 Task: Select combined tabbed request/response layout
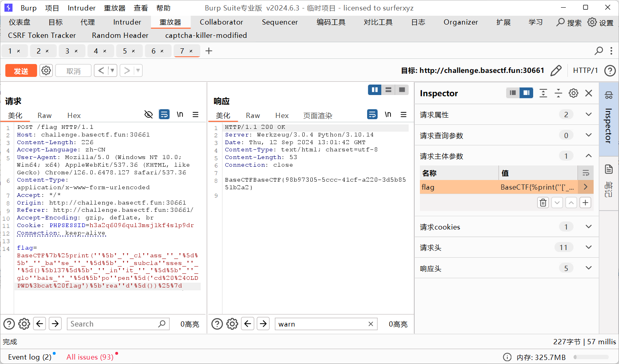(402, 90)
